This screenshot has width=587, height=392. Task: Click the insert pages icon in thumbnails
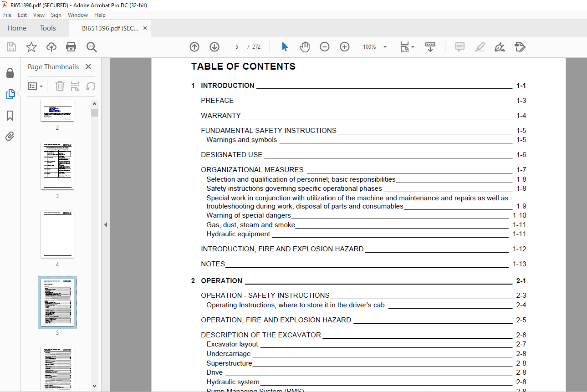pos(75,86)
